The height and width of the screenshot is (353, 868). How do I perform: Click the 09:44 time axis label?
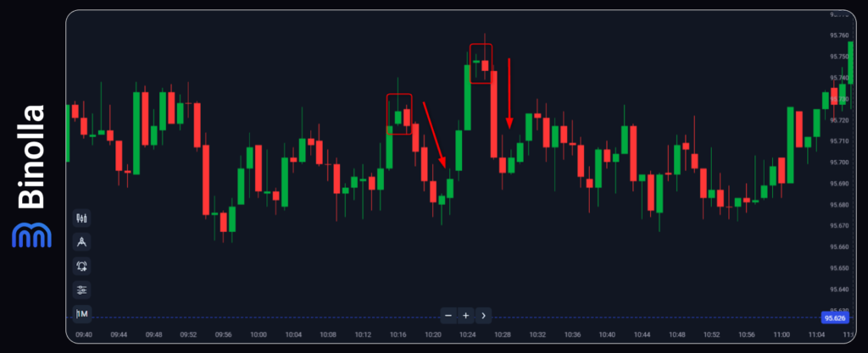point(119,334)
